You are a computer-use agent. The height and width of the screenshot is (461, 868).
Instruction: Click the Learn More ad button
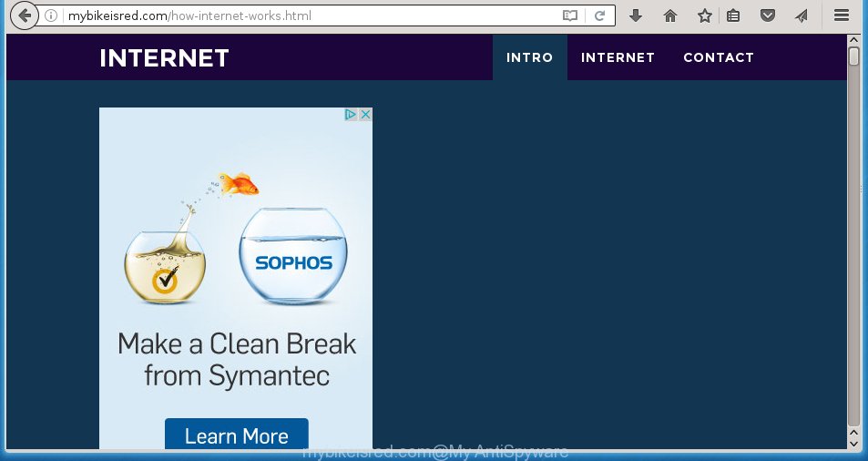pos(237,435)
